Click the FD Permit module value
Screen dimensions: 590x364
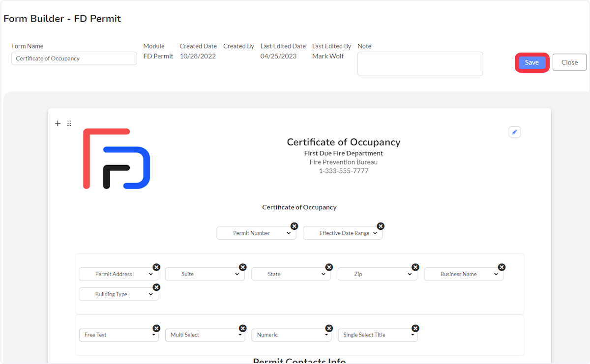(x=158, y=56)
